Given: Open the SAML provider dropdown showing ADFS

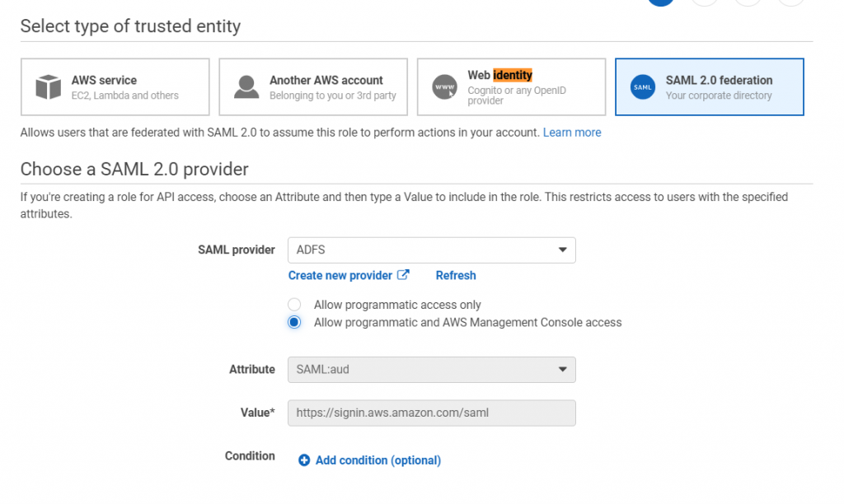Looking at the screenshot, I should click(x=432, y=250).
